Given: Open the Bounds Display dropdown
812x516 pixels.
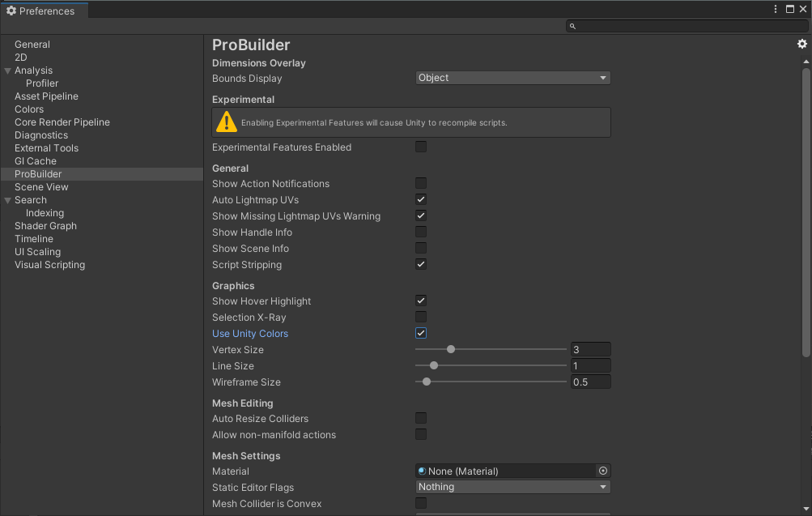Looking at the screenshot, I should [512, 78].
